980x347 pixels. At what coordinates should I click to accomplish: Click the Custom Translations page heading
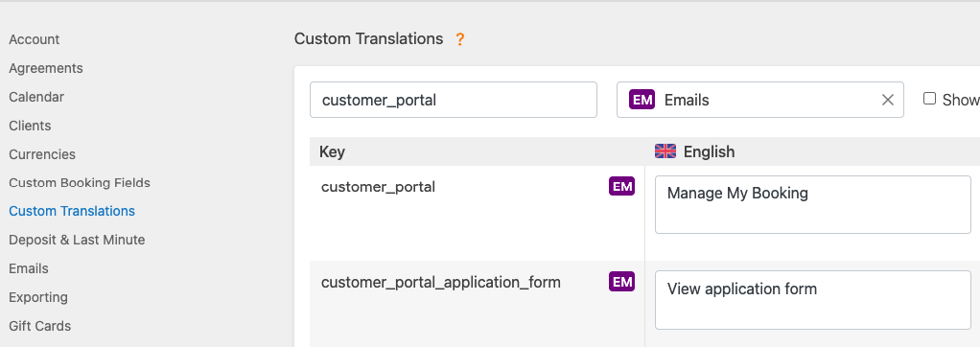[369, 38]
